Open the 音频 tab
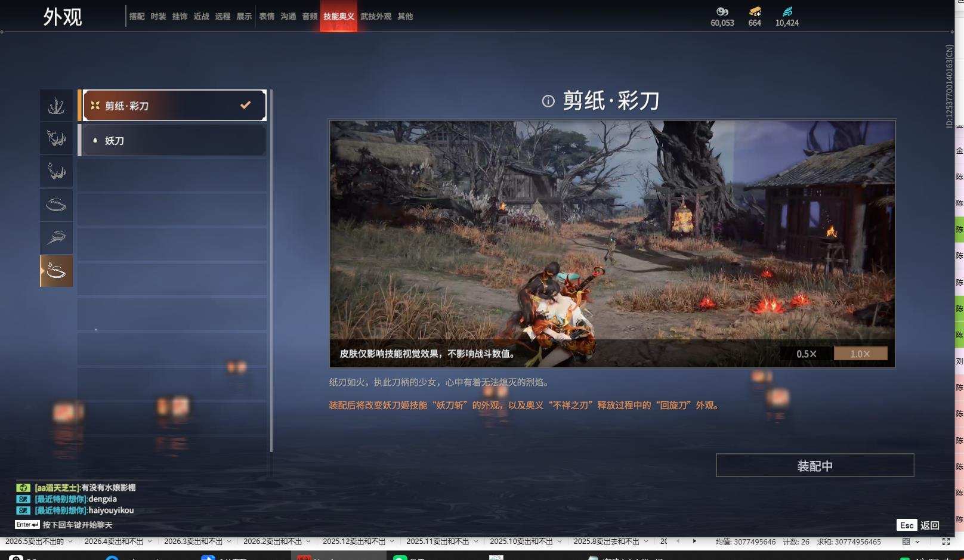 click(x=310, y=17)
